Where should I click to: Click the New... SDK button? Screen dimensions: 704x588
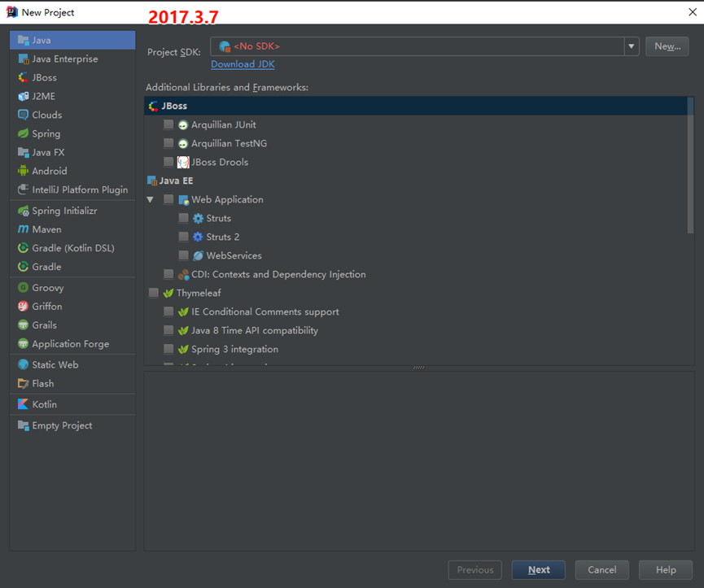(667, 46)
